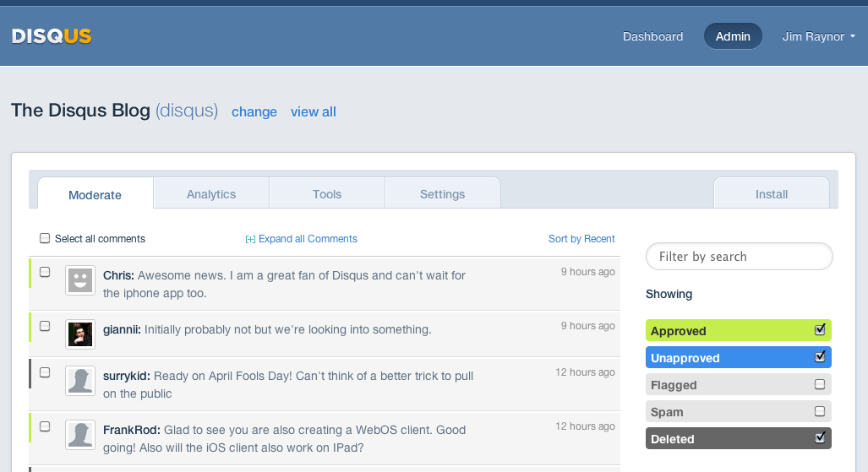This screenshot has height=472, width=868.
Task: Enable the Spam filter checkbox
Action: click(819, 411)
